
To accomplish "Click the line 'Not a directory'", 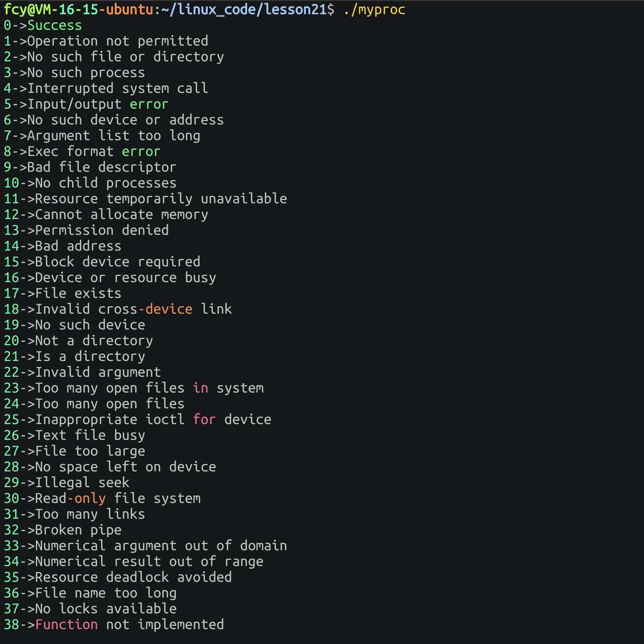I will tap(94, 341).
